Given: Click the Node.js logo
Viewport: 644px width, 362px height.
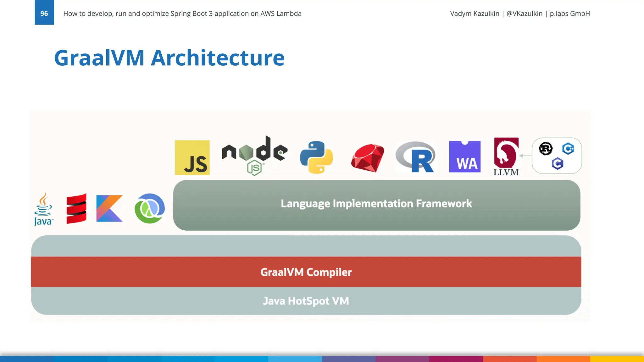Looking at the screenshot, I should (x=254, y=156).
